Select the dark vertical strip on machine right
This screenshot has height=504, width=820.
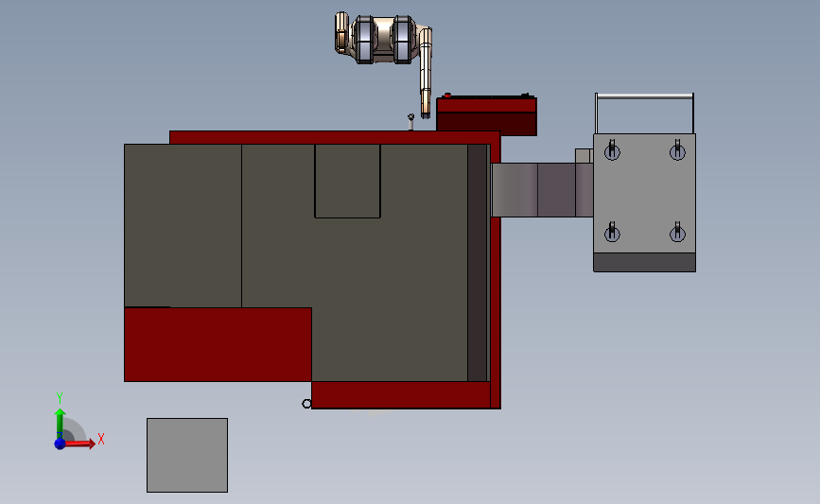[x=477, y=263]
